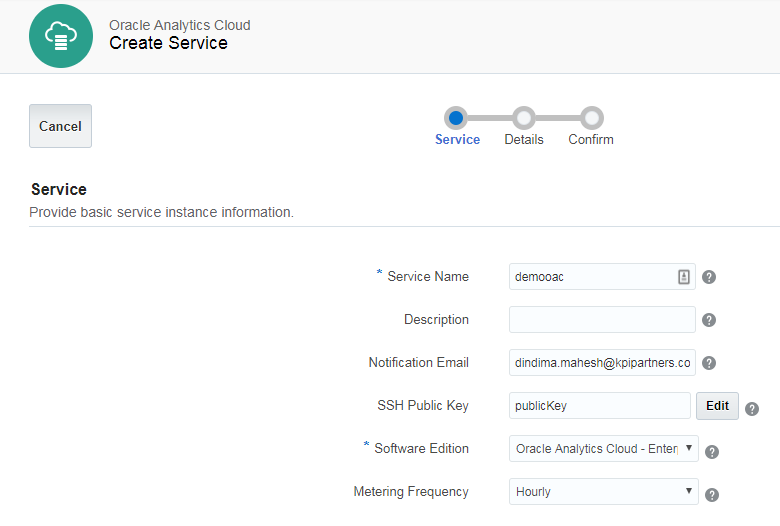Image resolution: width=780 pixels, height=526 pixels.
Task: Click the Oracle Analytics Cloud logo icon
Action: point(61,36)
